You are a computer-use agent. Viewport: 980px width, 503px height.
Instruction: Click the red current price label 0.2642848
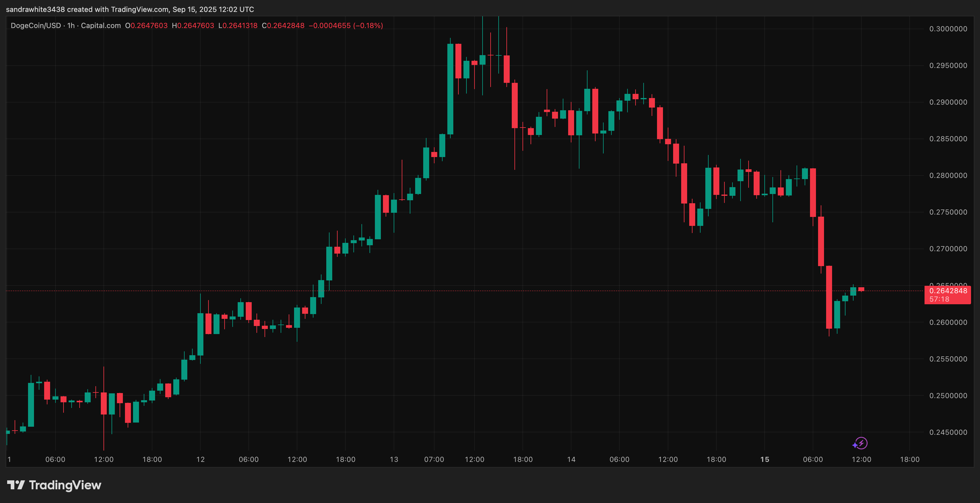pos(948,291)
